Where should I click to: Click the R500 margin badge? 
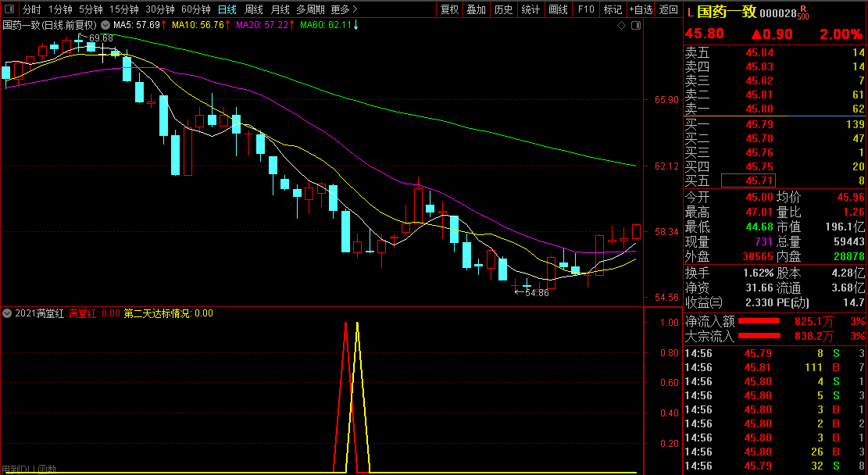(x=803, y=14)
